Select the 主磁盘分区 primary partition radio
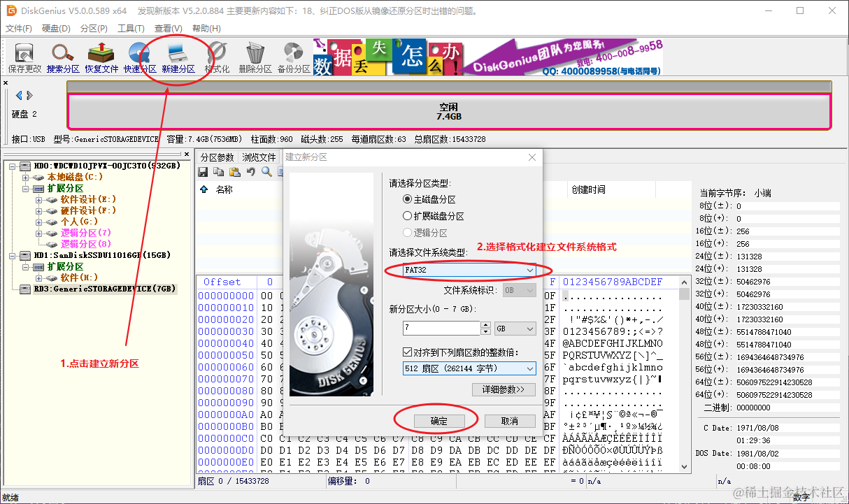 pyautogui.click(x=408, y=199)
